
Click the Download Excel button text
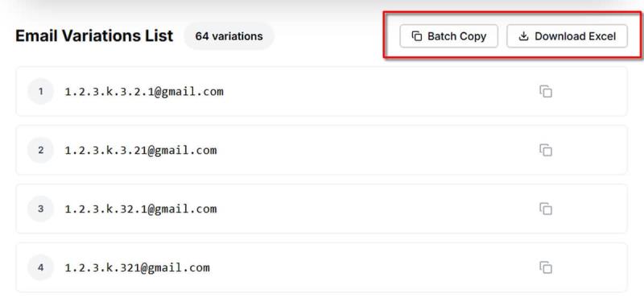point(575,36)
